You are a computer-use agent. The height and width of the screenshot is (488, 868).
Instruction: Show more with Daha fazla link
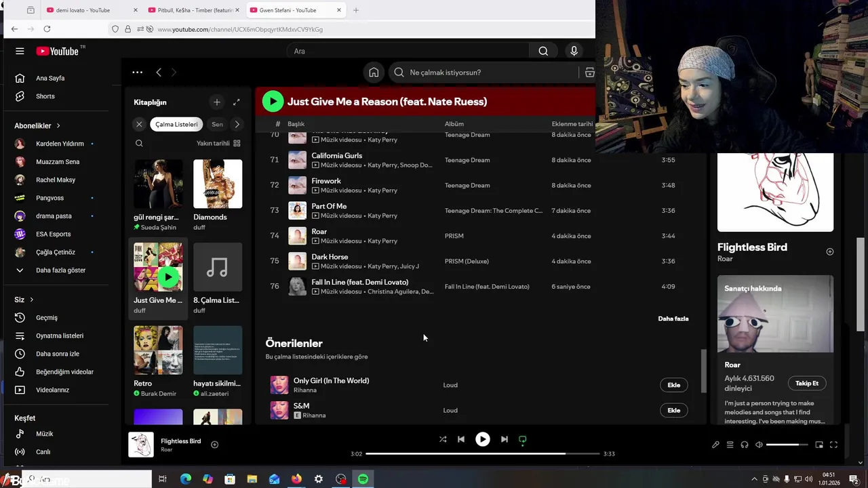[x=673, y=319]
